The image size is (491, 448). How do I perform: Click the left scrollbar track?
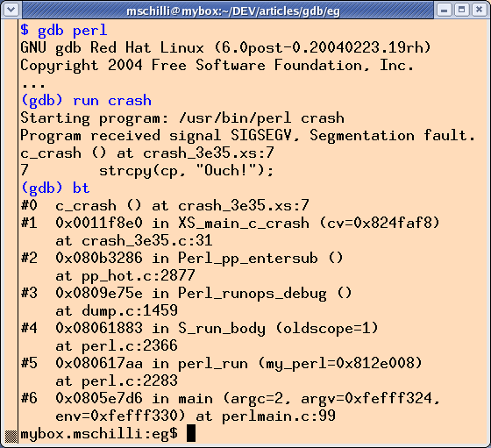(11, 224)
